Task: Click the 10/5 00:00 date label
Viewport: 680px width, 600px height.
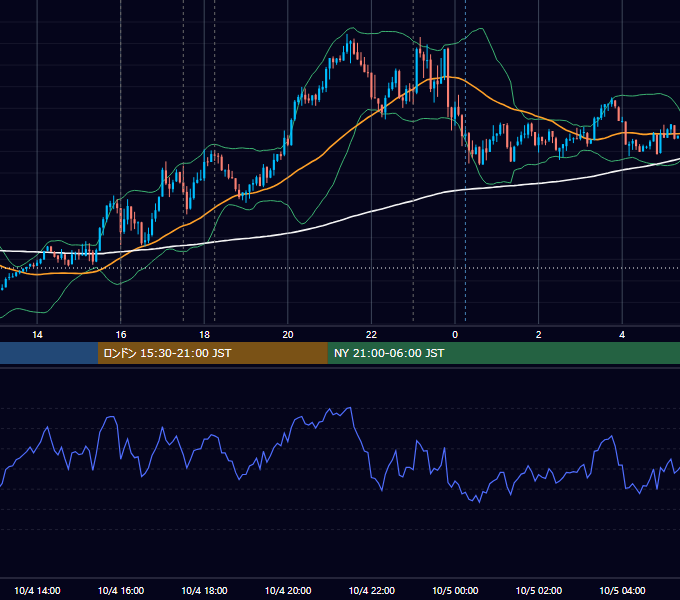Action: 455,590
